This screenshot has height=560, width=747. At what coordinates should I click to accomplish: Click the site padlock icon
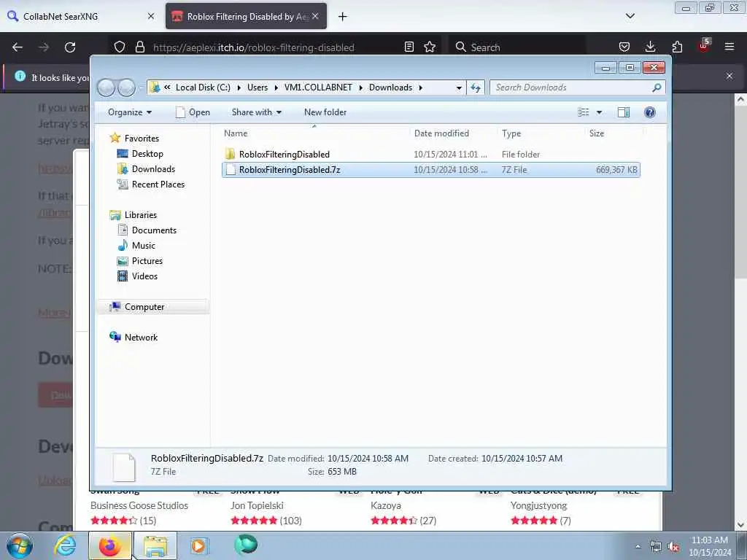[x=139, y=47]
